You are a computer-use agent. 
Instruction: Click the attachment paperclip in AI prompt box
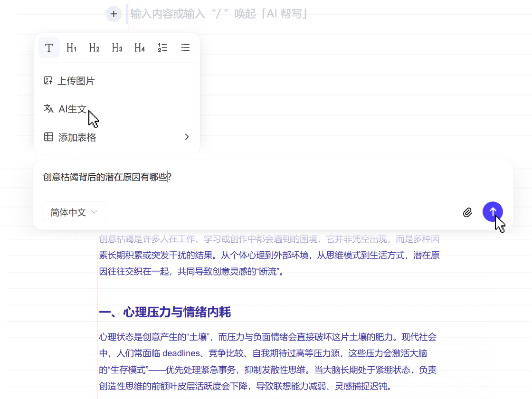[467, 212]
